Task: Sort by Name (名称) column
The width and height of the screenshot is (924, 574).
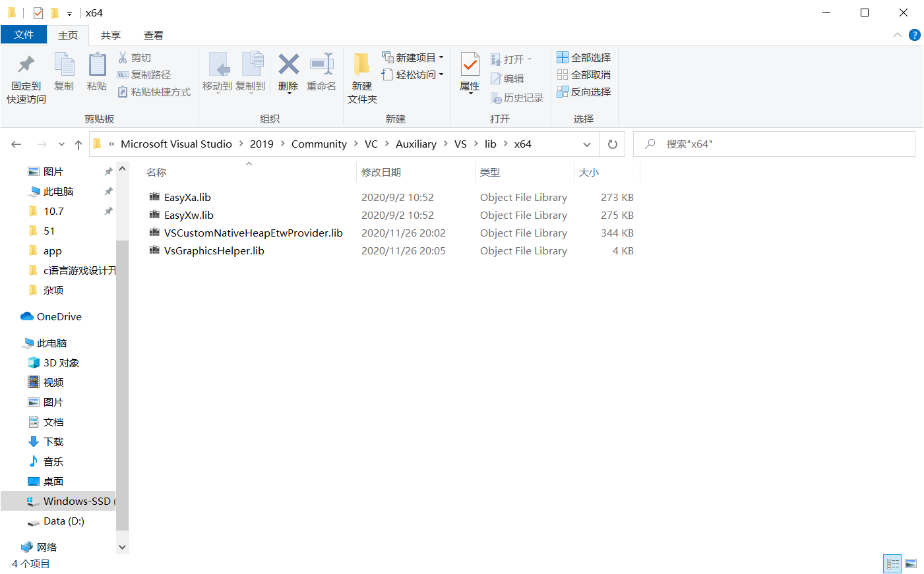Action: click(248, 173)
